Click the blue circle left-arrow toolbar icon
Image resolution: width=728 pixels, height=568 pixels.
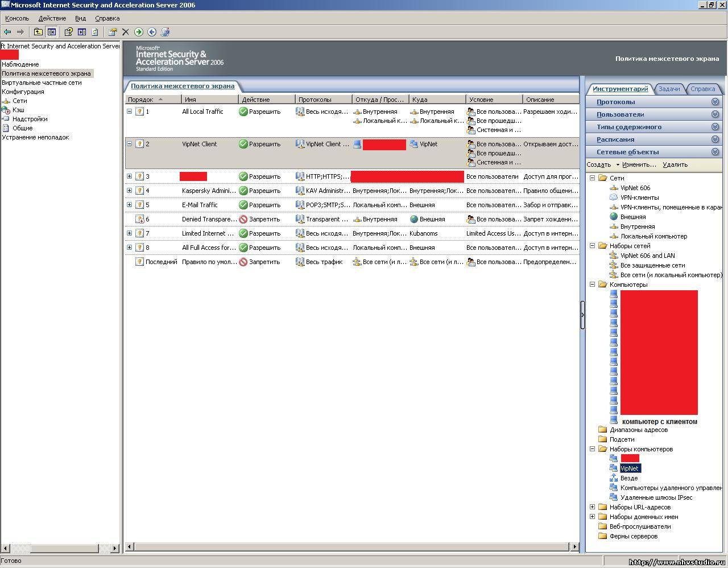click(x=152, y=32)
